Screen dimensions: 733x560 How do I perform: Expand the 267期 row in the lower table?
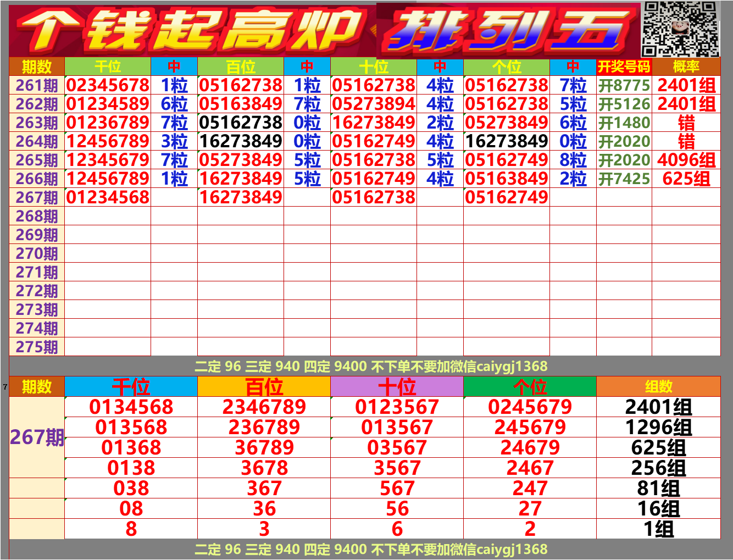click(x=36, y=437)
